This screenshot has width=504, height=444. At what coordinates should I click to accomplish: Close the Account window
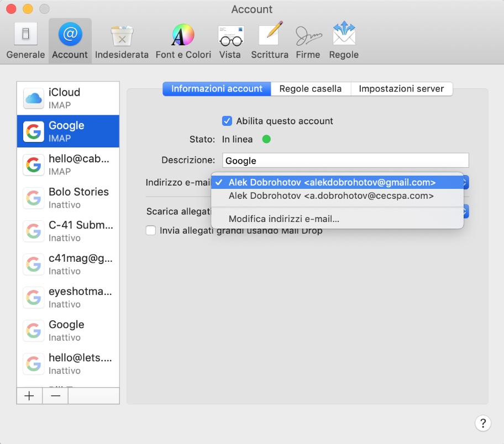[11, 9]
